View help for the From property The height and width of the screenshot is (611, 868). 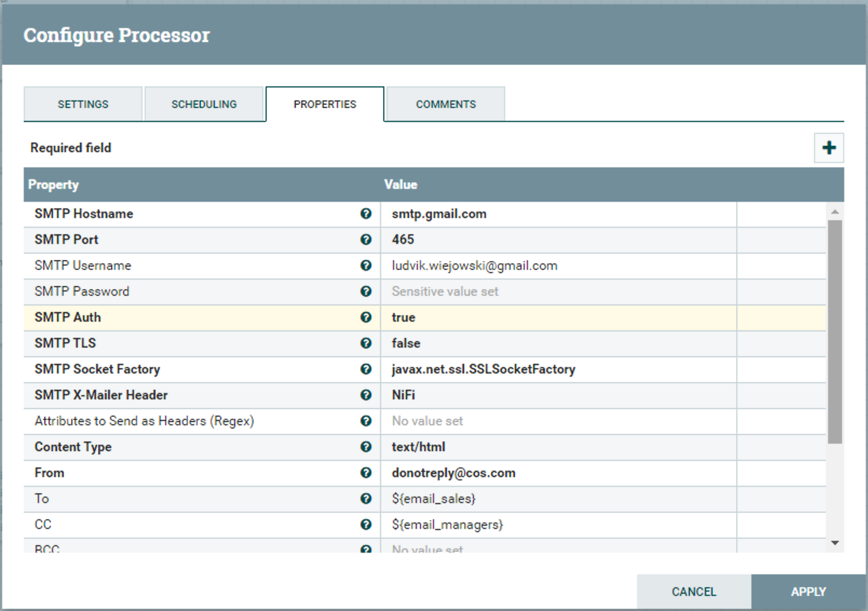pos(367,473)
